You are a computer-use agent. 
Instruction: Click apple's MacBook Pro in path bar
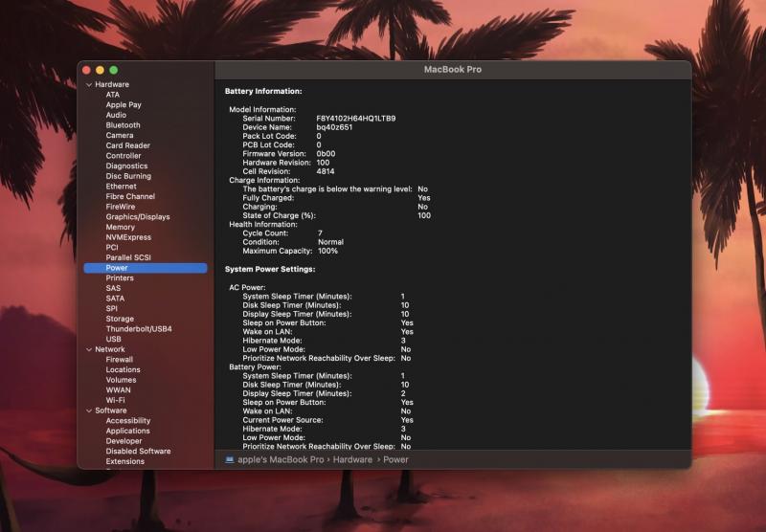click(281, 460)
